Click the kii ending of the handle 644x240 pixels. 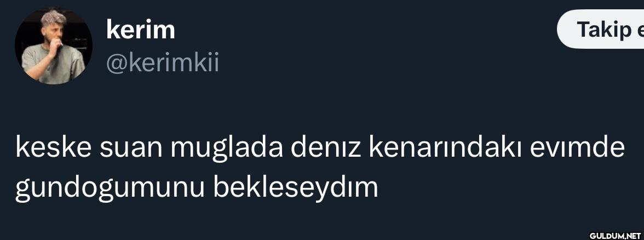(x=208, y=64)
